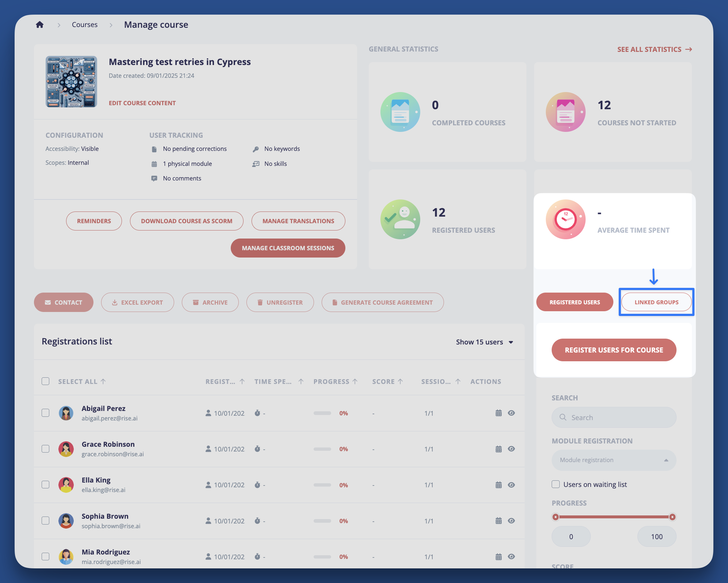Sort by Select All name column arrow
This screenshot has height=583, width=728.
click(103, 381)
